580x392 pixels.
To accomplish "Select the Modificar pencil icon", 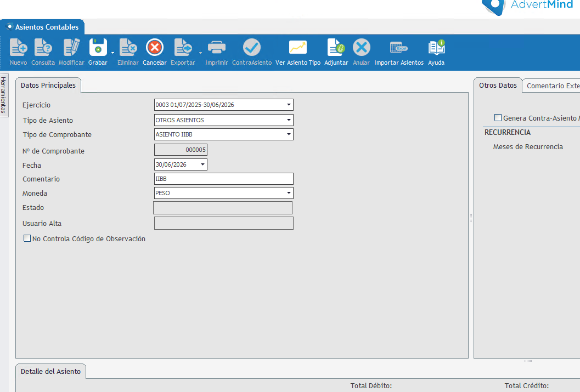I will point(71,48).
